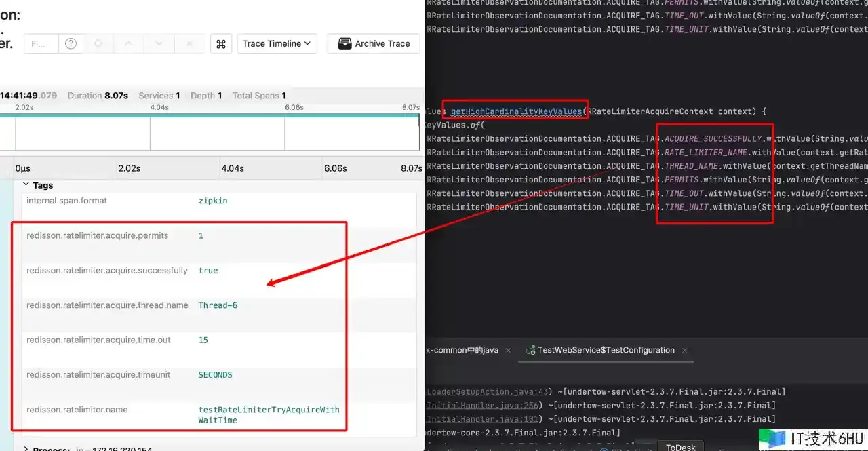
Task: Open the Trace Timeline view dropdown
Action: [277, 43]
